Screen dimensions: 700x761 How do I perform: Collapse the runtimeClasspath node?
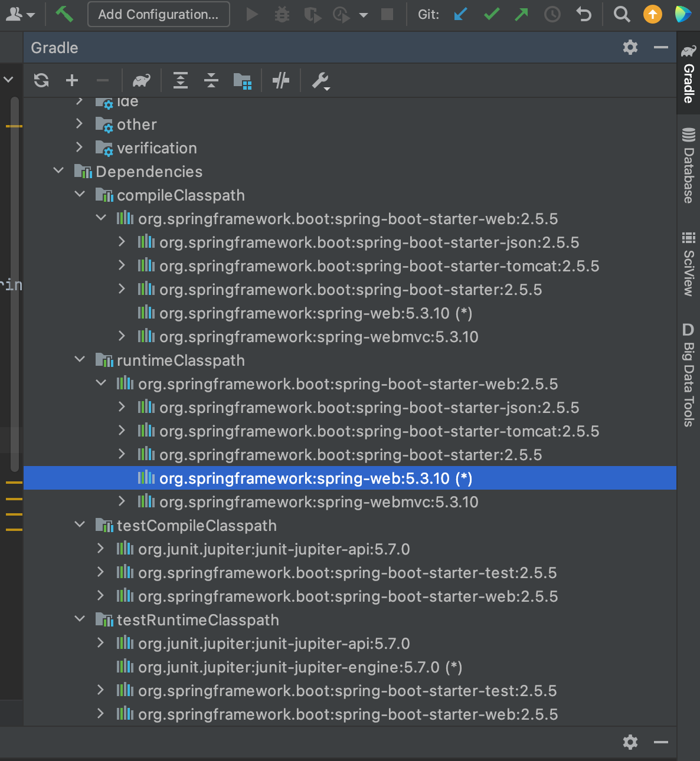pos(80,359)
